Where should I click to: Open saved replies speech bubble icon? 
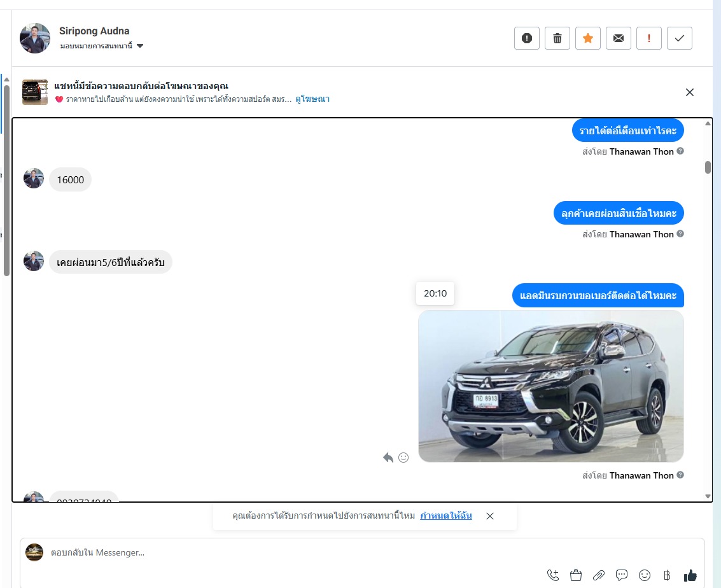(x=622, y=575)
